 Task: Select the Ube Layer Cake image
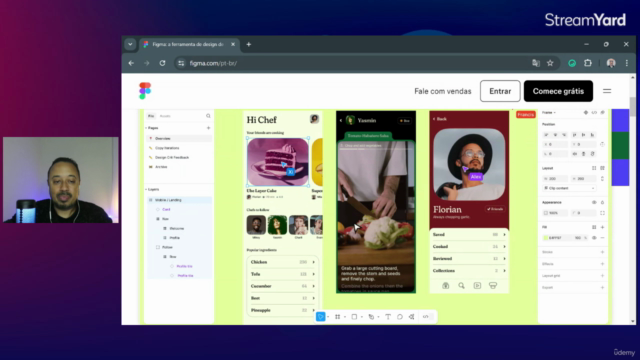(x=278, y=162)
